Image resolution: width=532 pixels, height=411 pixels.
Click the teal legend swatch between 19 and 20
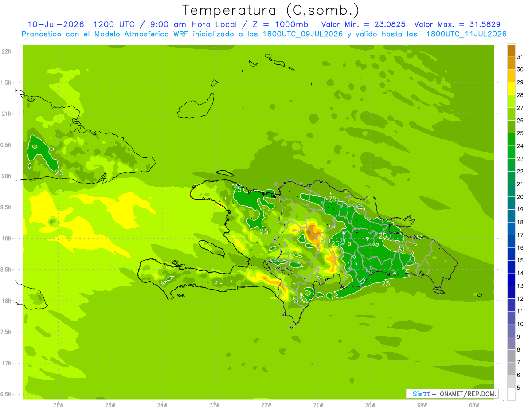[x=511, y=204]
